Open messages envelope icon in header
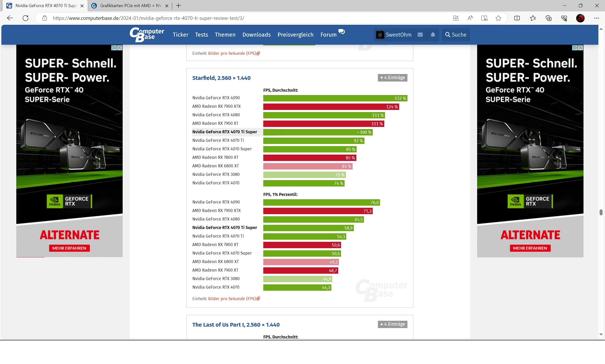This screenshot has width=605, height=364. click(420, 35)
